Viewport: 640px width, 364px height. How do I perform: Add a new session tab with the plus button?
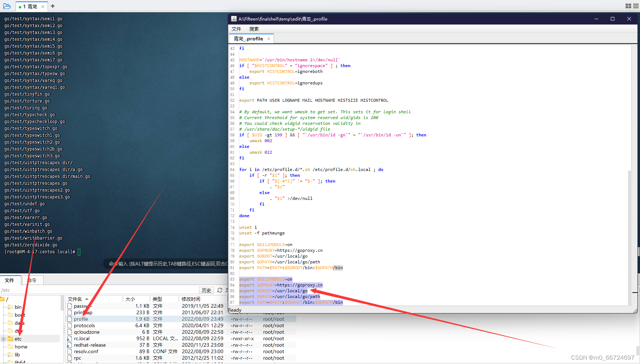(53, 6)
